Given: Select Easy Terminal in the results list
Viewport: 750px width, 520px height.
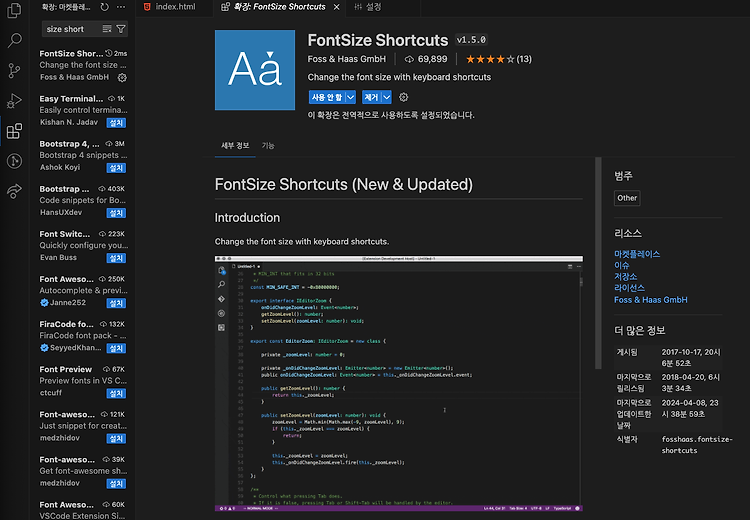Looking at the screenshot, I should (x=82, y=110).
